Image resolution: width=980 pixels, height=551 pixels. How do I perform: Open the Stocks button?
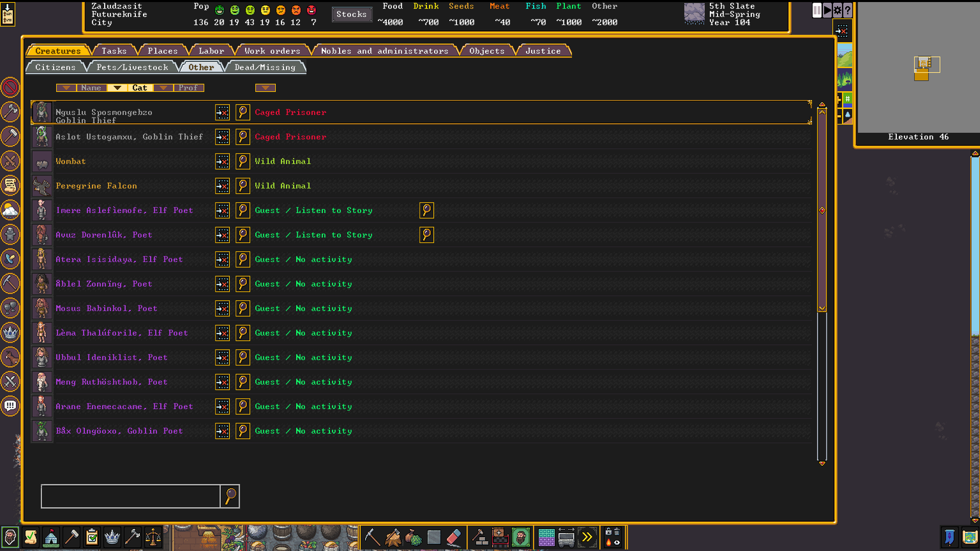pyautogui.click(x=351, y=14)
